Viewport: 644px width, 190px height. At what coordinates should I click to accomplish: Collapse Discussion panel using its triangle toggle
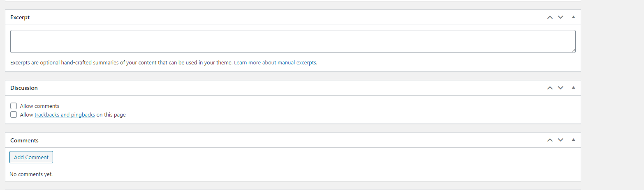click(x=573, y=88)
